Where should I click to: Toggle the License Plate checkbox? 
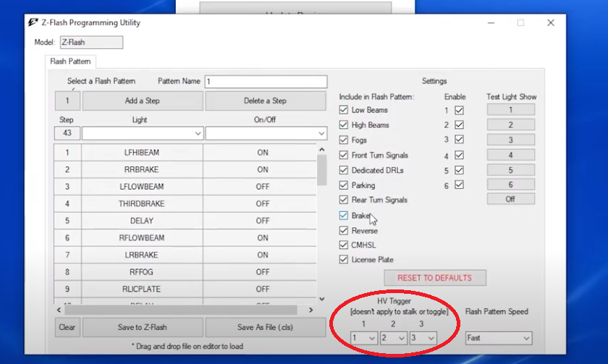(x=344, y=259)
